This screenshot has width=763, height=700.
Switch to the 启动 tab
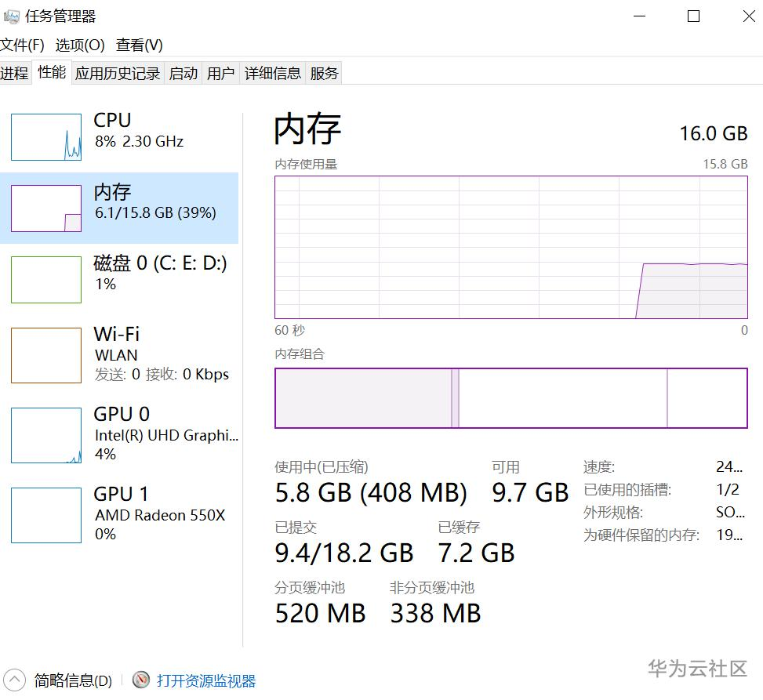183,74
